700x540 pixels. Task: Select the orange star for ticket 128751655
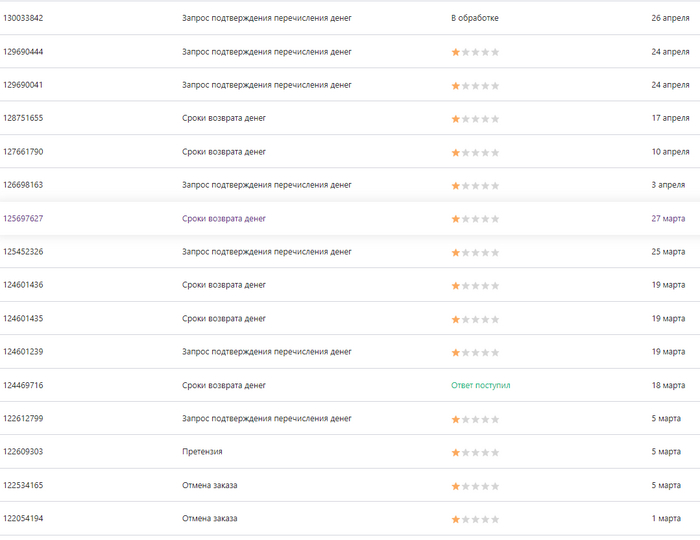tap(456, 119)
